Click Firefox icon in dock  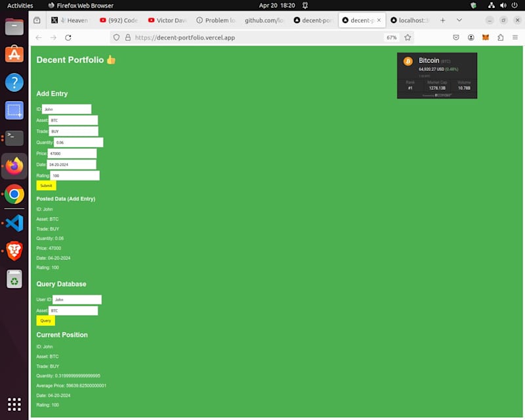[x=14, y=166]
